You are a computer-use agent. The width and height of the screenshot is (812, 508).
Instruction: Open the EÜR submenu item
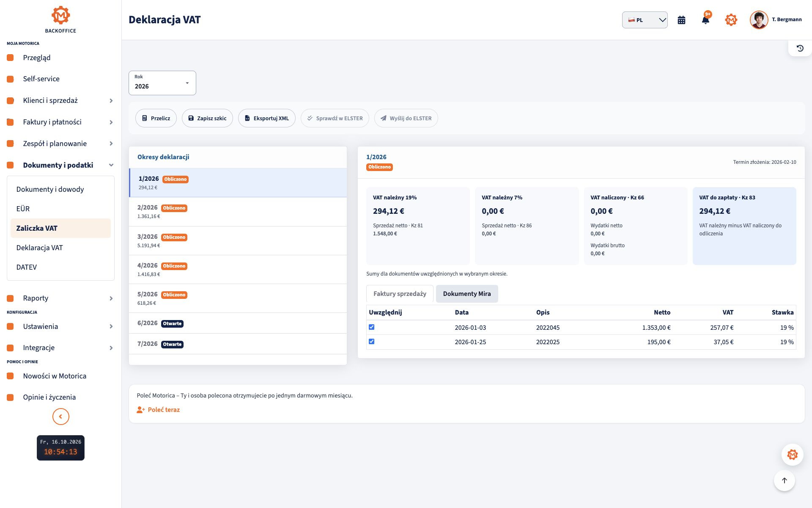[60, 209]
